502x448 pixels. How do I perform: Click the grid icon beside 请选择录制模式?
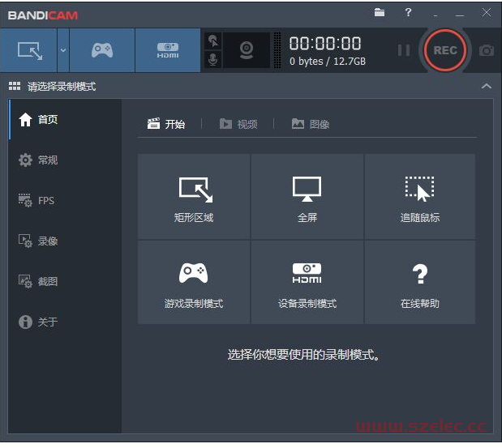pyautogui.click(x=15, y=86)
